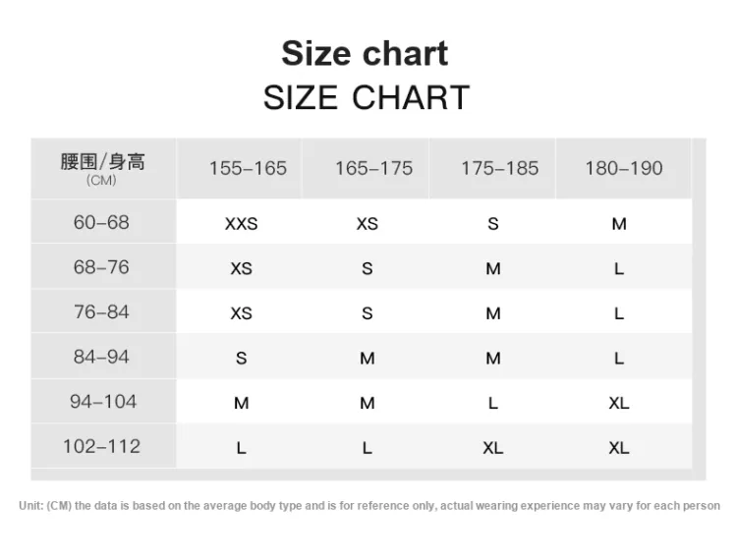This screenshot has height=560, width=737.
Task: Select the 84–94 waist row label
Action: (x=101, y=357)
